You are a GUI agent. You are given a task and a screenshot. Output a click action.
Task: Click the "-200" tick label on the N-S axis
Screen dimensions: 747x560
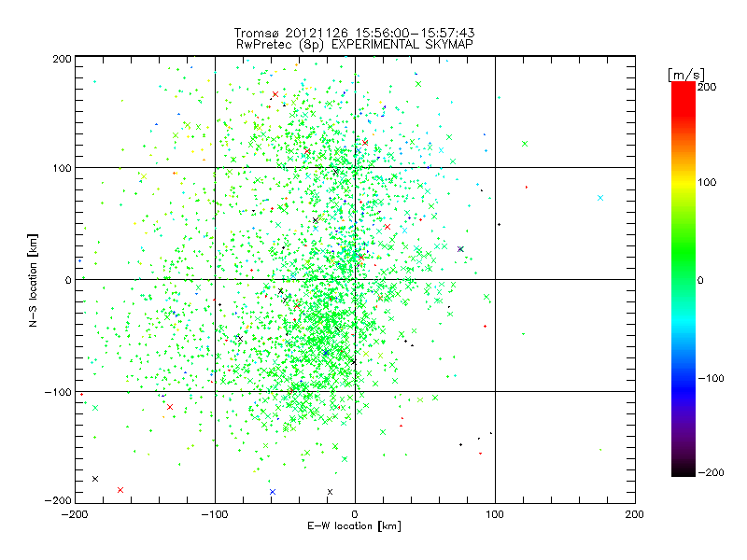[x=58, y=500]
